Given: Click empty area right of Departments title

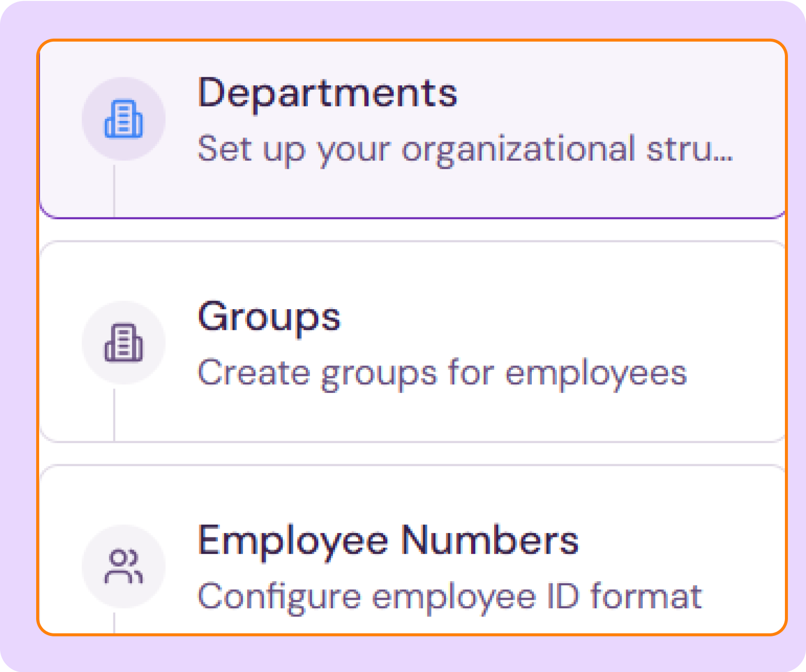Looking at the screenshot, I should [x=603, y=93].
